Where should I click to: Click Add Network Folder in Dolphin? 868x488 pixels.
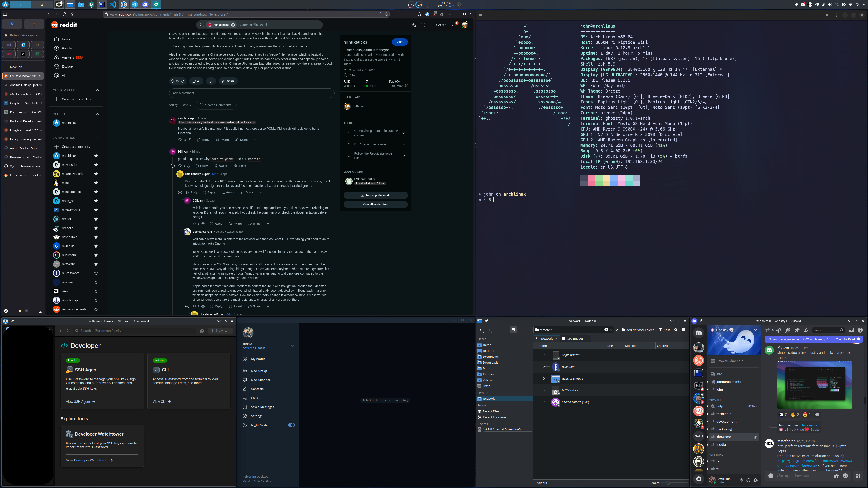point(637,330)
